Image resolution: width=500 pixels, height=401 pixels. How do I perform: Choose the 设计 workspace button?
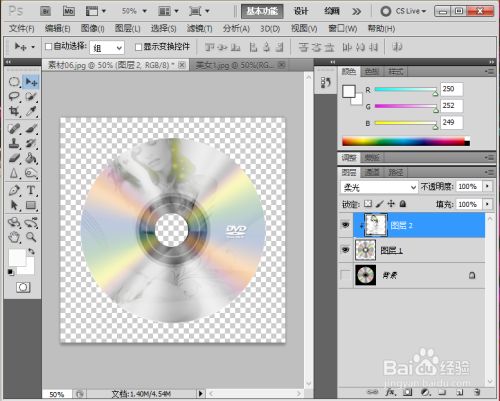pyautogui.click(x=301, y=11)
